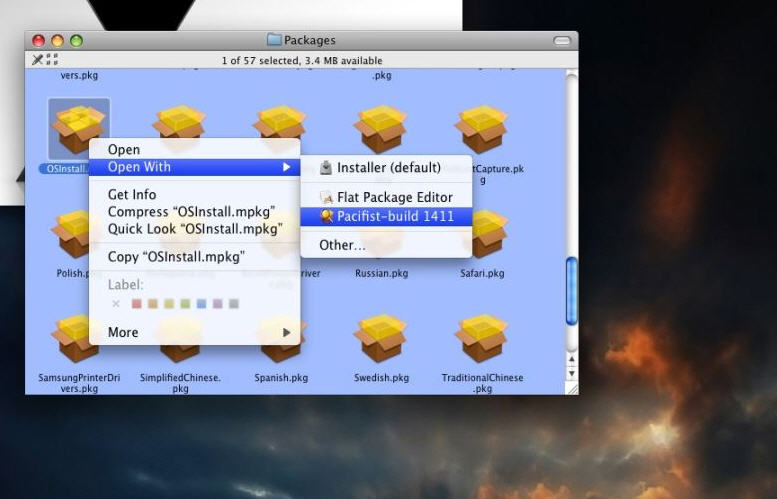The width and height of the screenshot is (777, 499).
Task: Click the SimplifiedChinese.pkg file name
Action: [x=180, y=383]
